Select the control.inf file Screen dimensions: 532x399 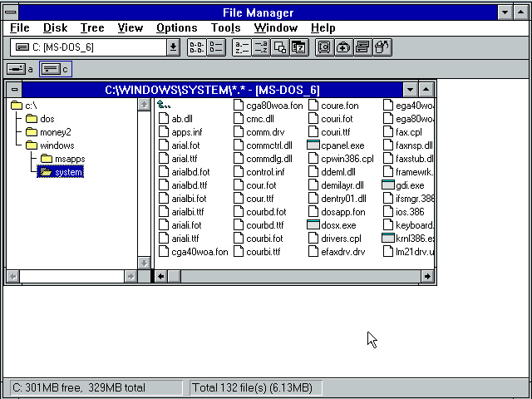pos(259,172)
